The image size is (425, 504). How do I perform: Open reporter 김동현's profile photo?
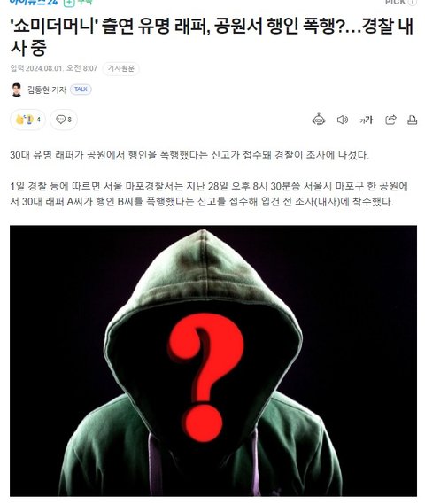coord(17,89)
